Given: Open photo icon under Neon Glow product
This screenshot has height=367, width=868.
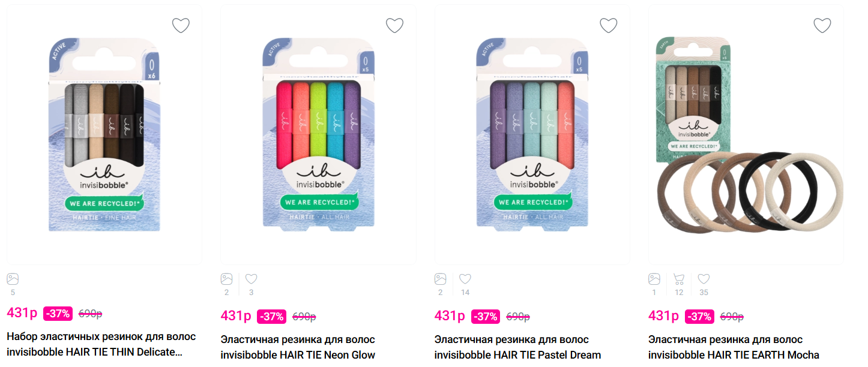Looking at the screenshot, I should pos(226,279).
